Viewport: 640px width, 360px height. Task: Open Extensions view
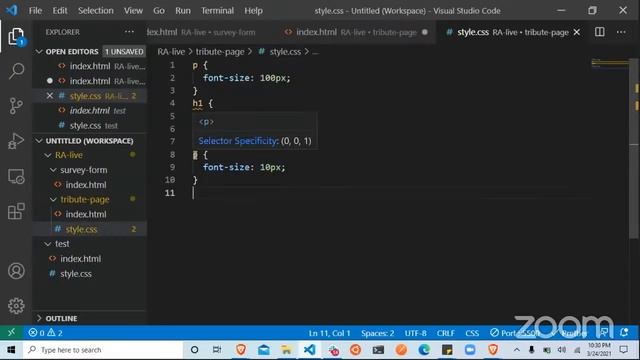pos(16,211)
